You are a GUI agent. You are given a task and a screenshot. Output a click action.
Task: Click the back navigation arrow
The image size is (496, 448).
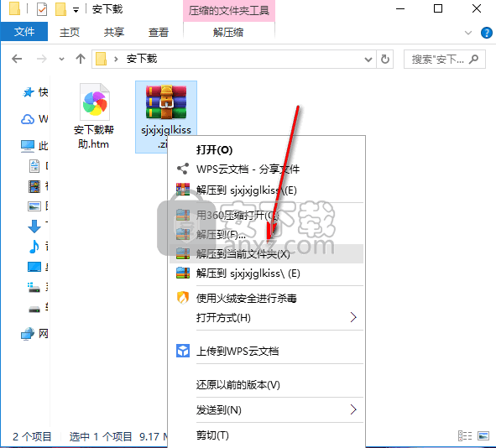17,59
